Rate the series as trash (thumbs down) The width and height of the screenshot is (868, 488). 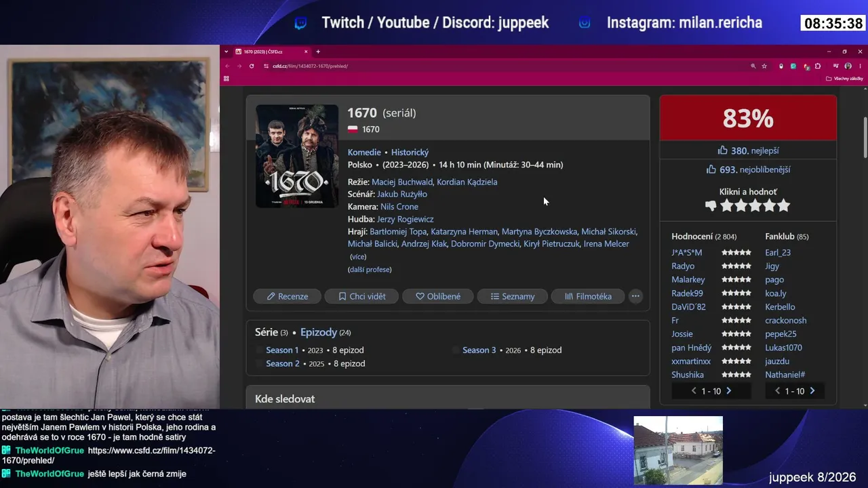pos(711,205)
